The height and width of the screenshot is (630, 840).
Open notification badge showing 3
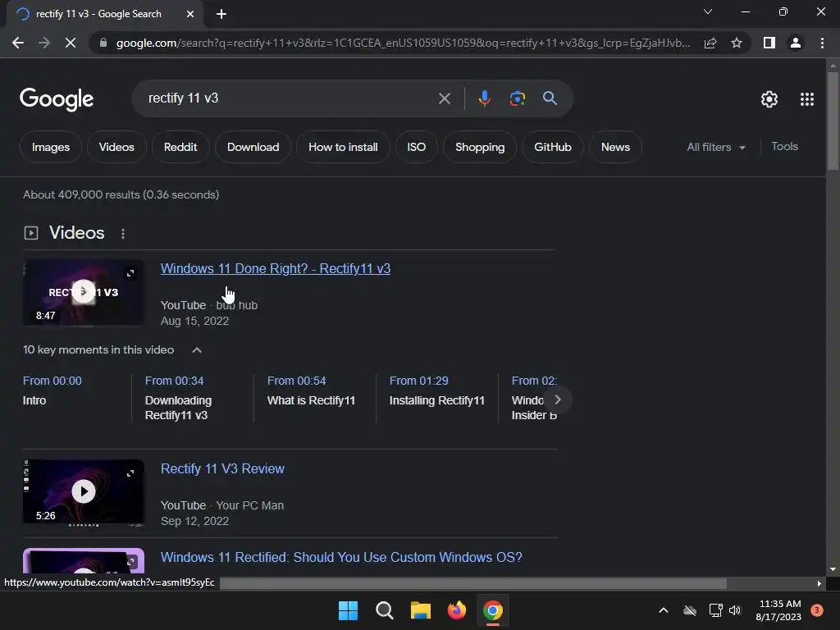817,610
